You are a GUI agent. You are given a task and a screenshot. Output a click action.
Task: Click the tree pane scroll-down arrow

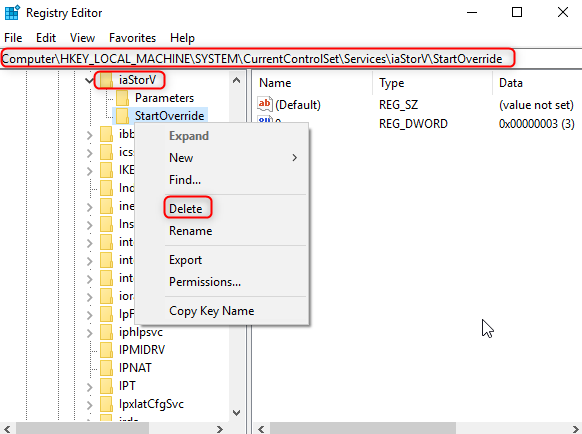click(x=236, y=412)
